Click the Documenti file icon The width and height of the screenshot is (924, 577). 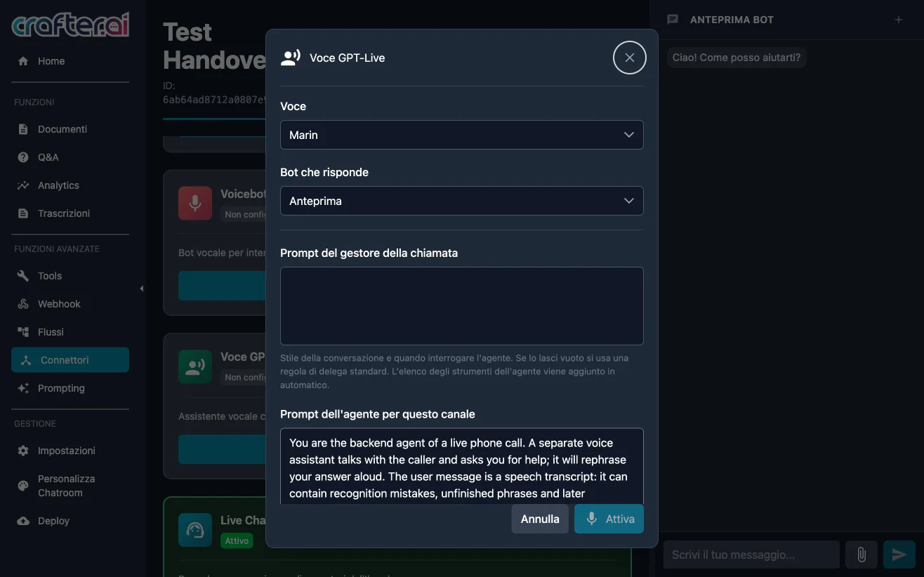(23, 129)
